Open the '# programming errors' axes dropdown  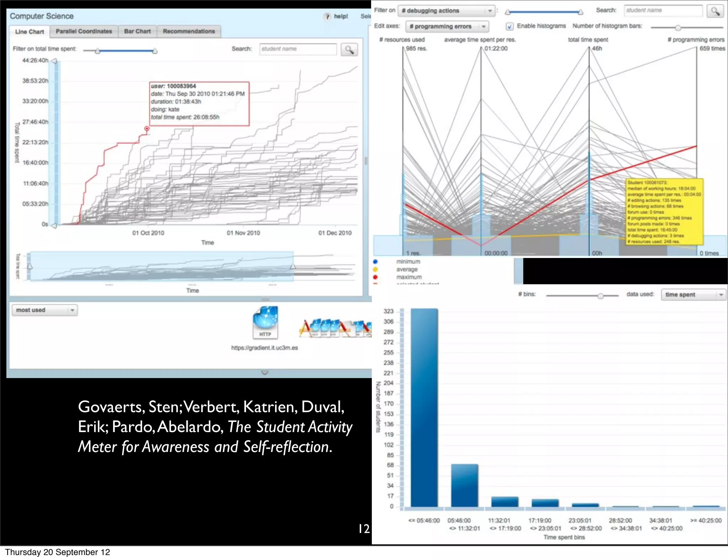coord(447,27)
